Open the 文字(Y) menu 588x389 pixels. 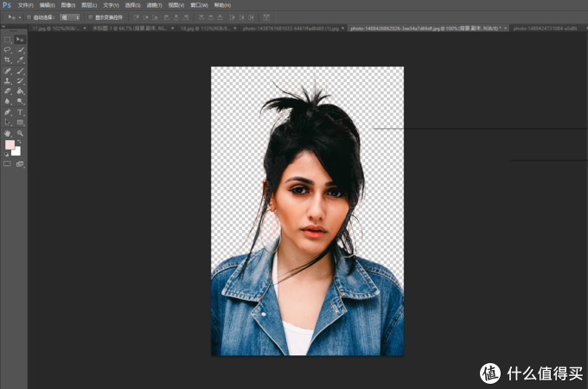pyautogui.click(x=111, y=5)
